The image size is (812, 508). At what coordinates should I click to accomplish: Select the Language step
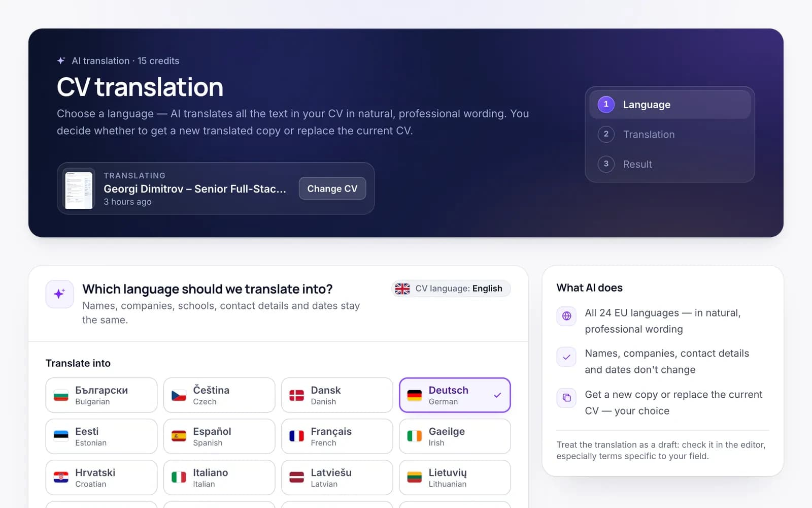pyautogui.click(x=670, y=105)
